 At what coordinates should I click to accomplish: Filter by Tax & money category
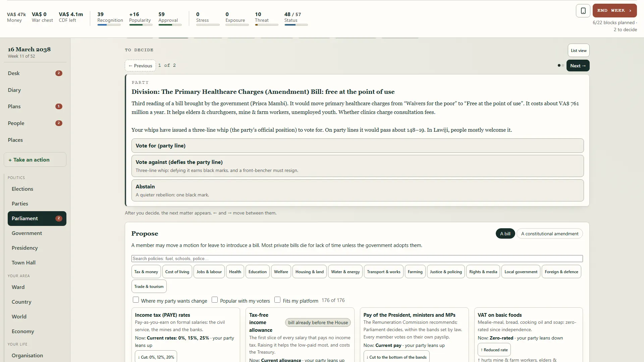tap(146, 272)
